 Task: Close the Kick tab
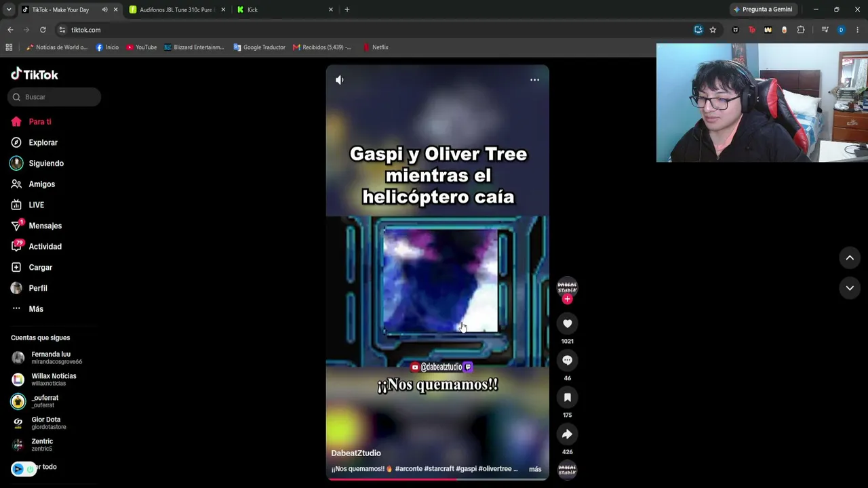click(331, 9)
